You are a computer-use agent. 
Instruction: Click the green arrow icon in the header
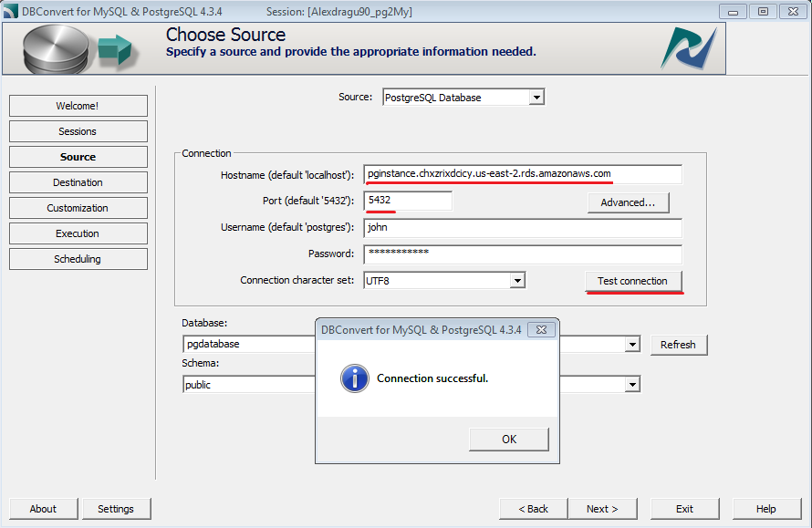pos(116,49)
